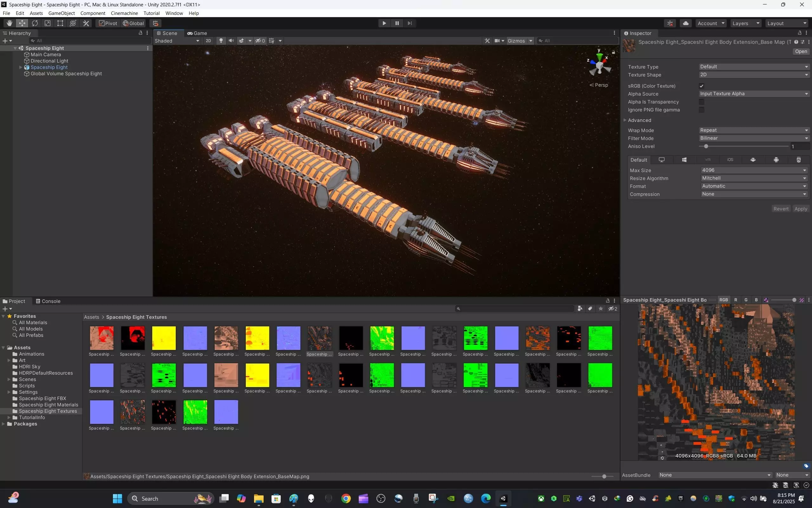812x508 pixels.
Task: Open Wrap Mode dropdown
Action: click(x=754, y=130)
